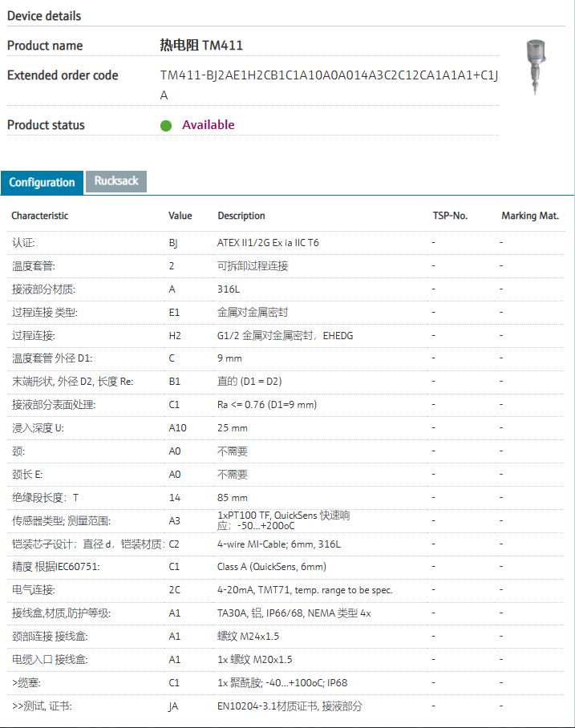The width and height of the screenshot is (575, 728).
Task: Select the 认证 row value BJ
Action: point(173,242)
